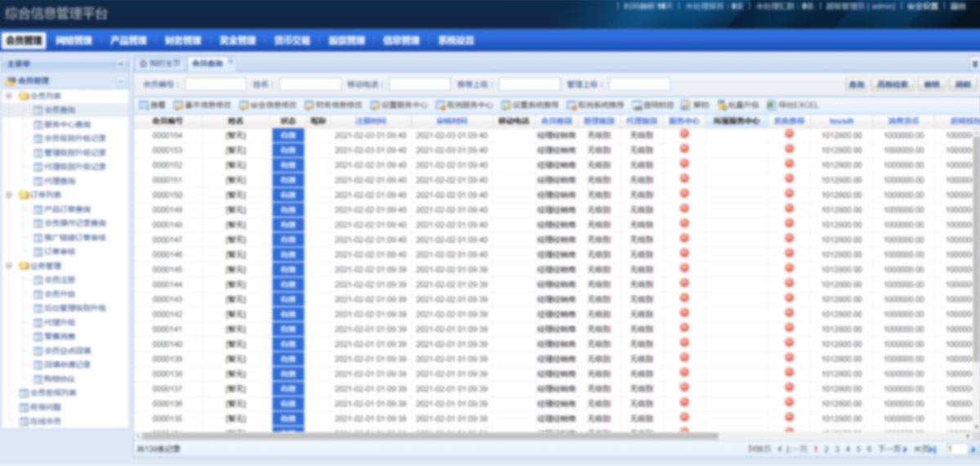The width and height of the screenshot is (980, 466).
Task: Open the 网络管理 top menu
Action: tap(72, 40)
